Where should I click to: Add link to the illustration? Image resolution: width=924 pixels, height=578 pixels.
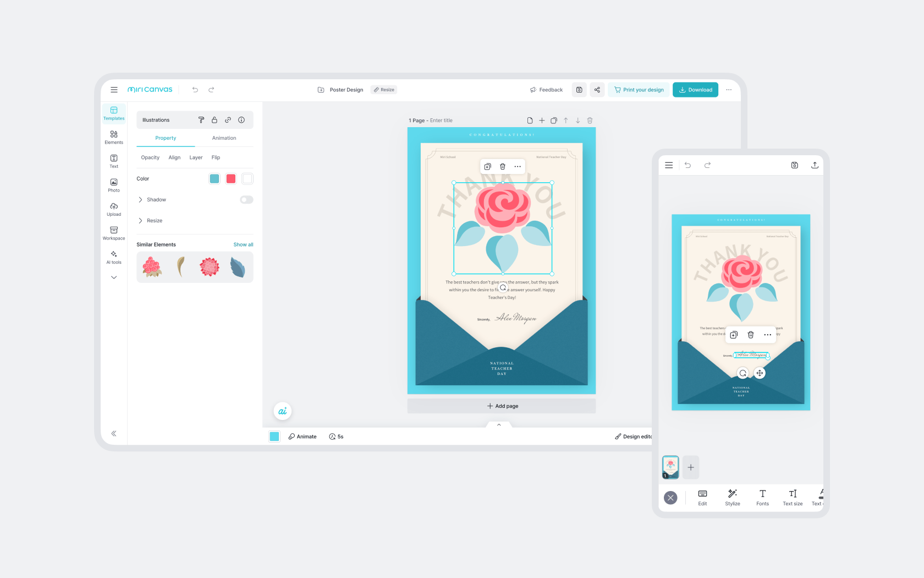click(x=228, y=120)
